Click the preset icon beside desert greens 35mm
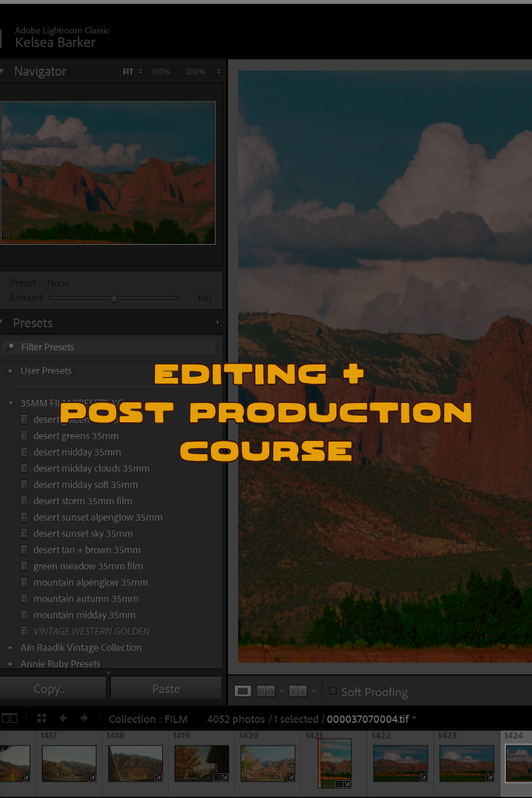This screenshot has width=532, height=798. click(x=25, y=436)
